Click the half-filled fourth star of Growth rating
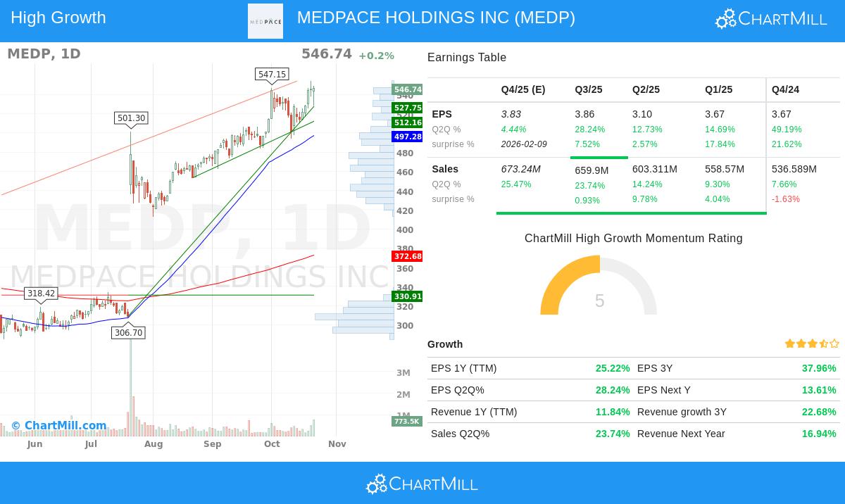The width and height of the screenshot is (845, 504). (x=822, y=344)
